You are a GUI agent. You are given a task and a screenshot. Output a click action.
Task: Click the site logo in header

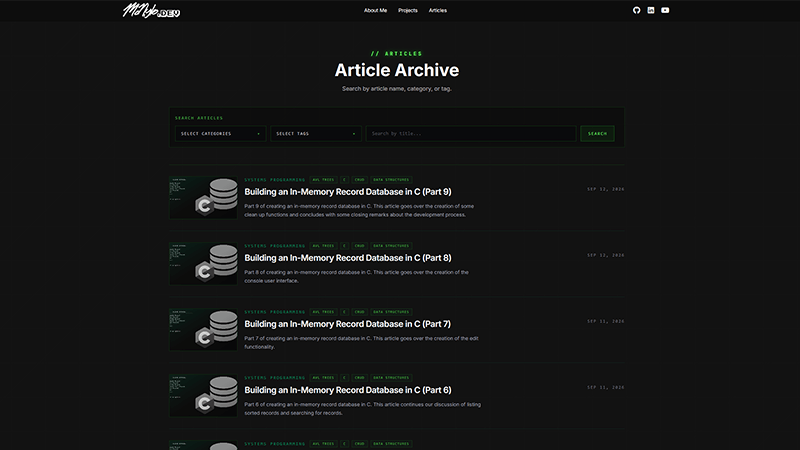[151, 10]
